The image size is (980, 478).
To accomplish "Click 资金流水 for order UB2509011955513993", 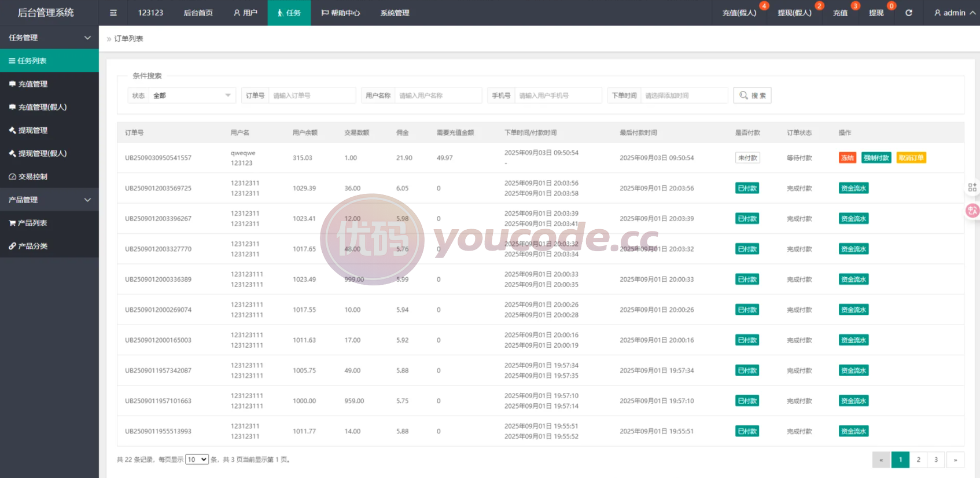I will point(854,431).
